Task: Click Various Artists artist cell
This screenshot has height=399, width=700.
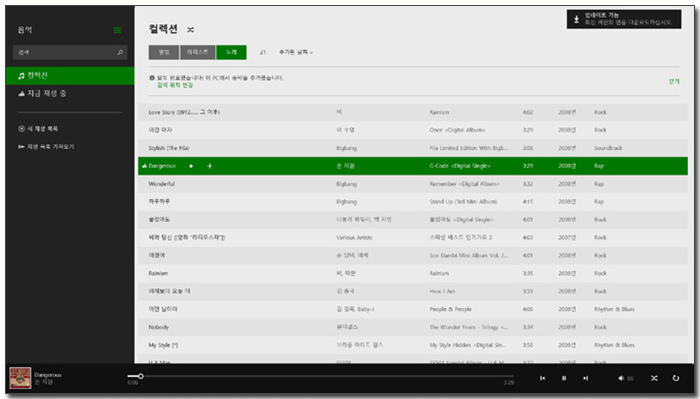Action: (354, 237)
